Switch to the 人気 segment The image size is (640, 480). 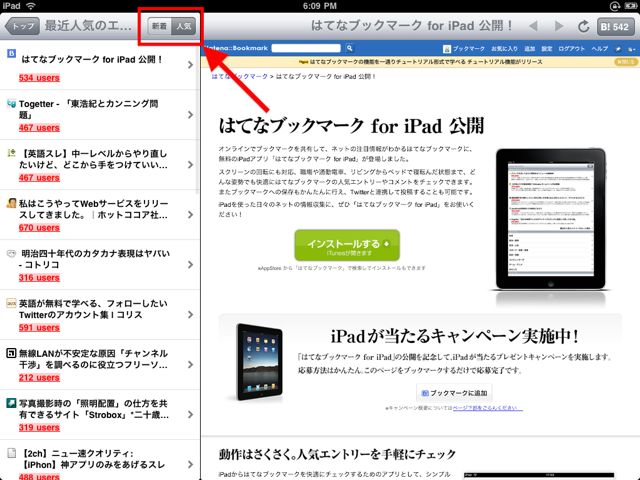click(x=184, y=26)
